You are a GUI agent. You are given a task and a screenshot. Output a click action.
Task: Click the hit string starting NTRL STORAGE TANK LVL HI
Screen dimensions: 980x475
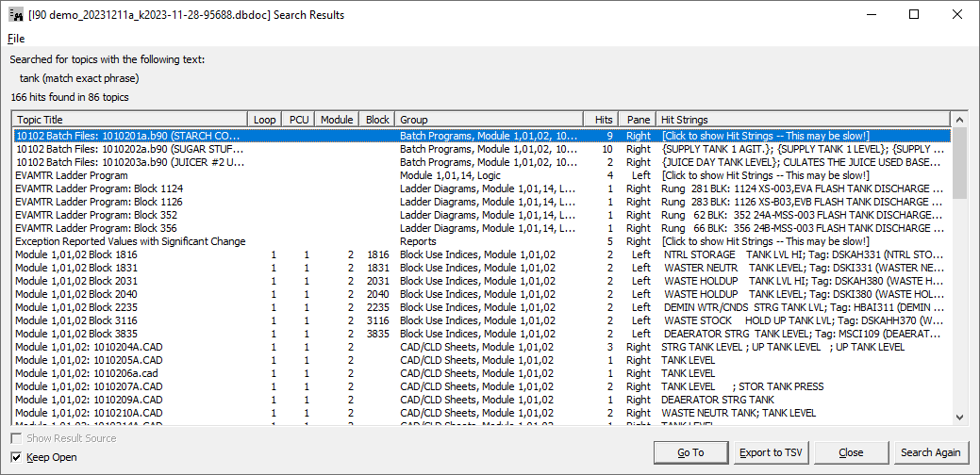click(803, 254)
